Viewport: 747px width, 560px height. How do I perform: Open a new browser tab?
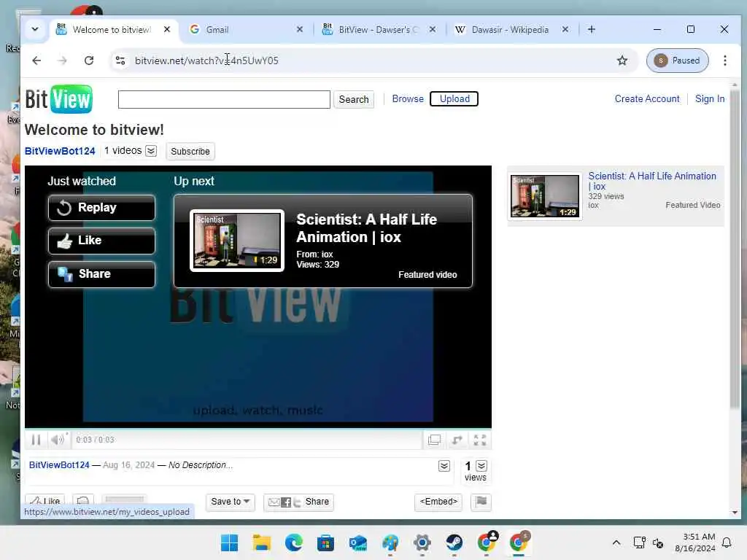[591, 29]
